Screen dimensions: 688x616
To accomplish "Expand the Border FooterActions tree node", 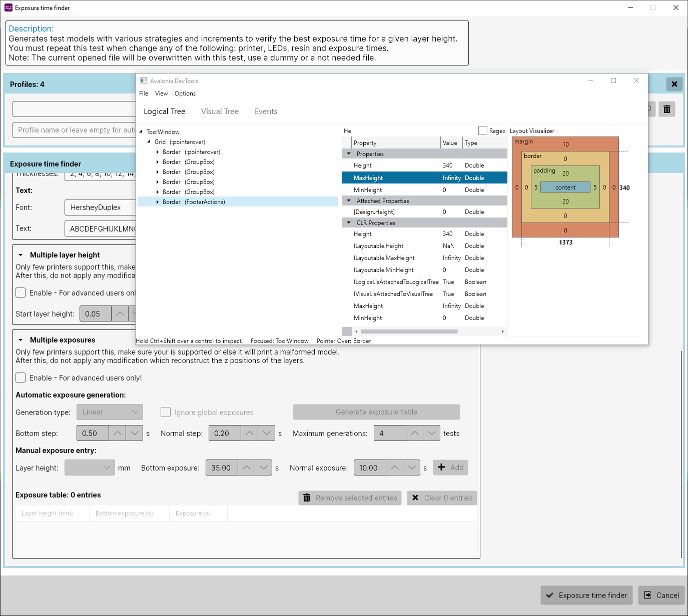I will [158, 201].
